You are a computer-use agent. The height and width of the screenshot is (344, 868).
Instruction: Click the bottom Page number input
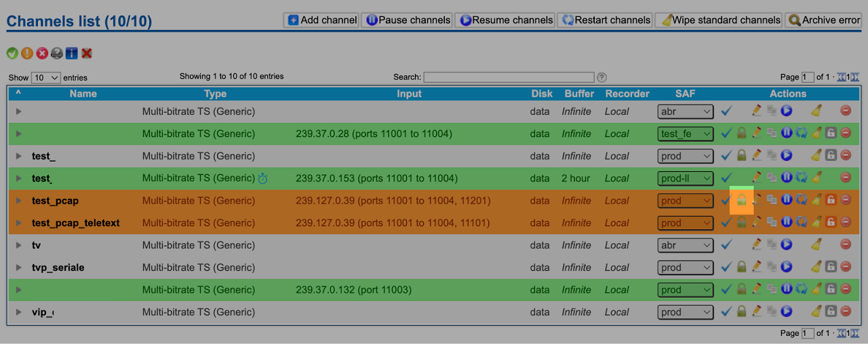[808, 333]
